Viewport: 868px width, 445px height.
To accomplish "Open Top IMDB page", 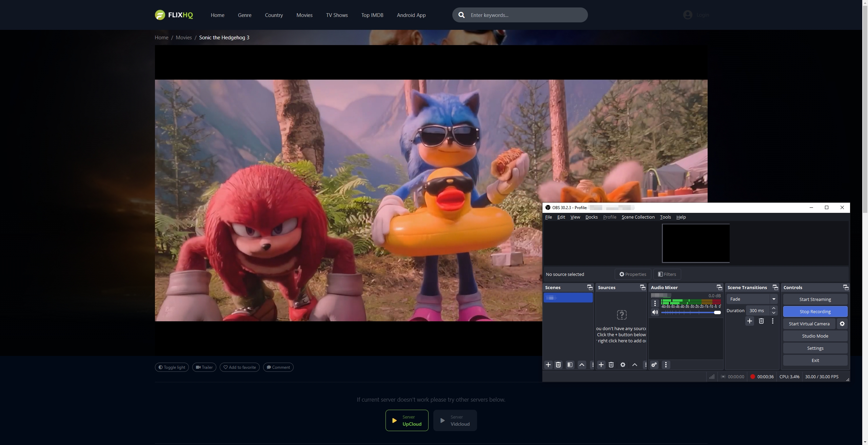I will tap(372, 15).
